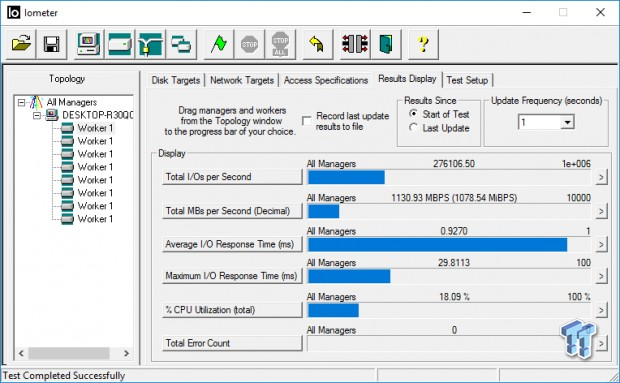Click the 29.8113 maximum response value
Screen dimensions: 620x383
point(454,262)
